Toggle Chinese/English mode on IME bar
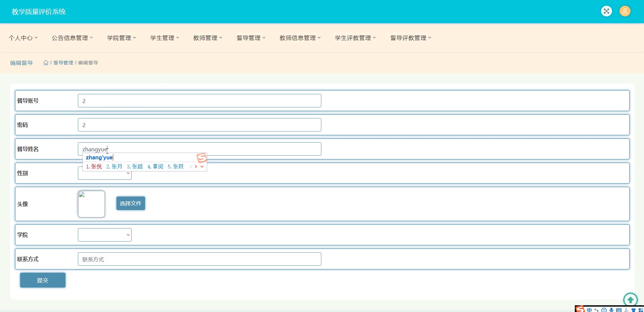This screenshot has width=644, height=312. (x=589, y=310)
